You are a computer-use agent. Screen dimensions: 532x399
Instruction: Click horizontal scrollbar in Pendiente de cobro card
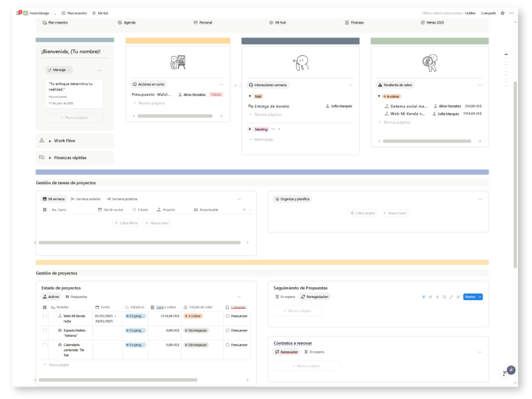(427, 141)
